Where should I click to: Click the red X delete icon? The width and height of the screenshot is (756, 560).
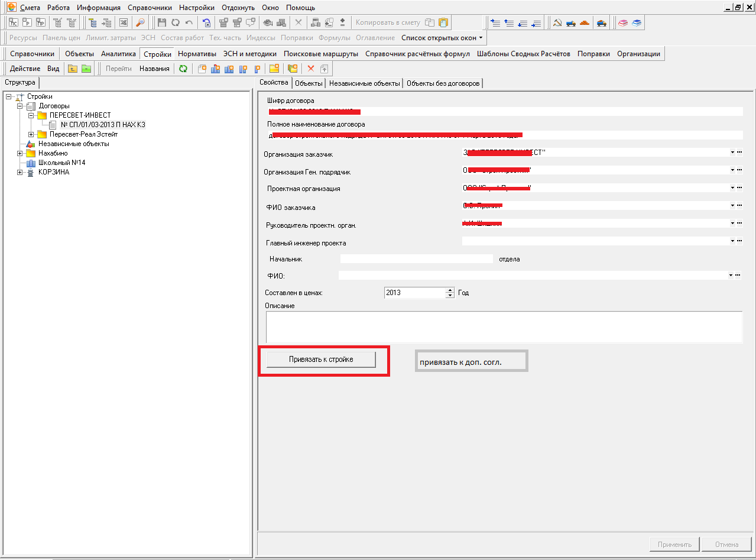pos(310,69)
